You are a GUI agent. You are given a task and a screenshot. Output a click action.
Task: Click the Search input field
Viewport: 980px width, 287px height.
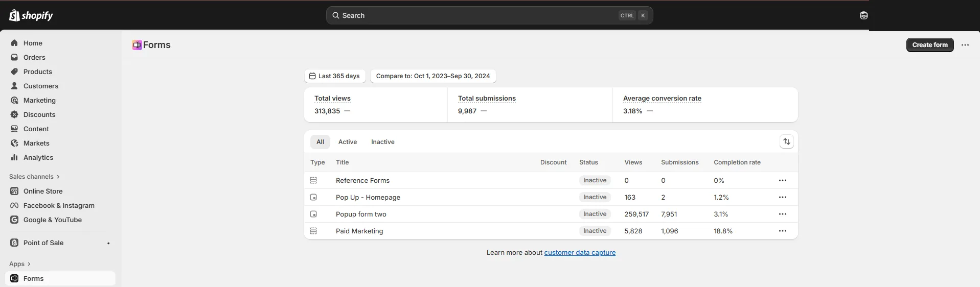click(489, 15)
